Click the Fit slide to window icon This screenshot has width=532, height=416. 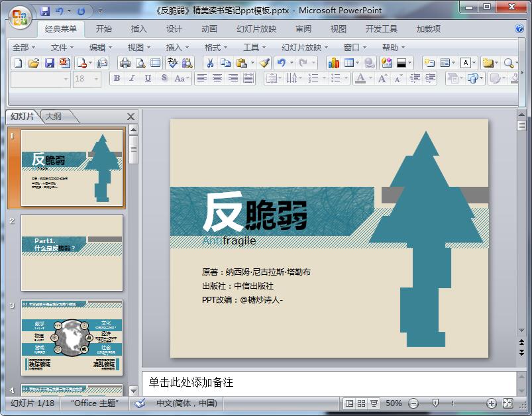pyautogui.click(x=508, y=403)
